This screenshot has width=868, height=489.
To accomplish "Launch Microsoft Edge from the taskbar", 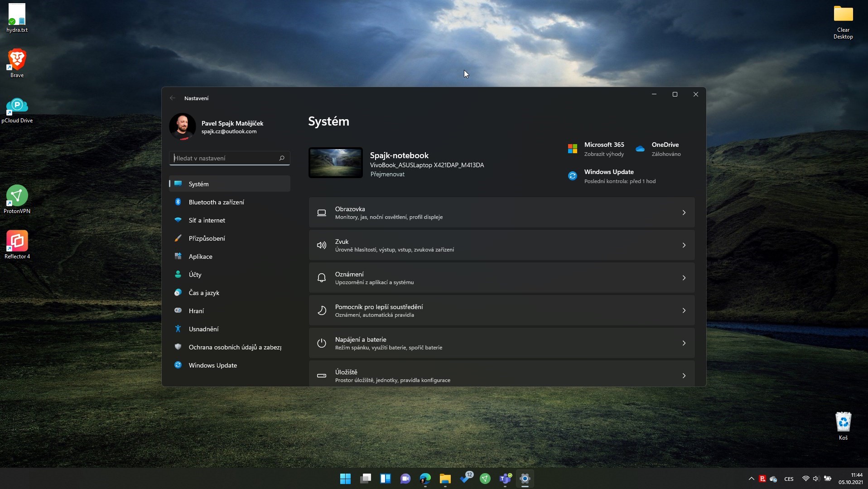I will pyautogui.click(x=425, y=479).
